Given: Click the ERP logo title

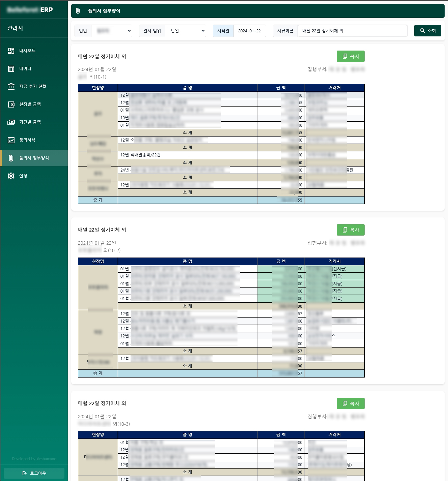Looking at the screenshot, I should (x=30, y=10).
